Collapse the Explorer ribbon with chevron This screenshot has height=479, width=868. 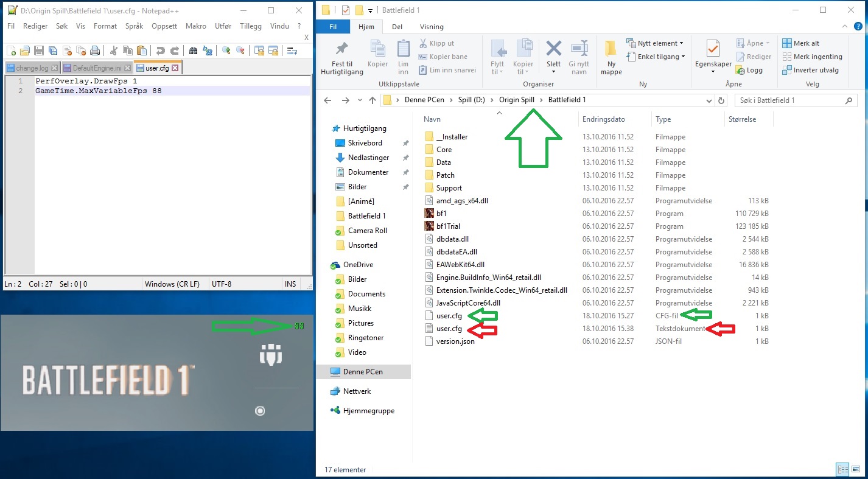pos(845,26)
